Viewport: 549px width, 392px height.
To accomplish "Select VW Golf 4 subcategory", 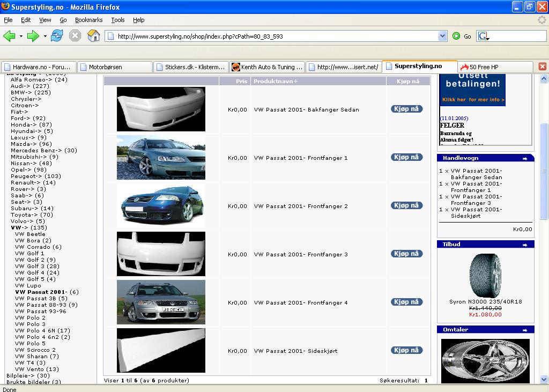I will (37, 272).
